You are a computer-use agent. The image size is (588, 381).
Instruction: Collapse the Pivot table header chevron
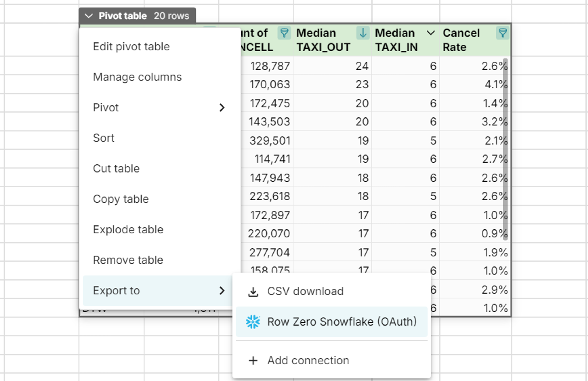tap(88, 16)
